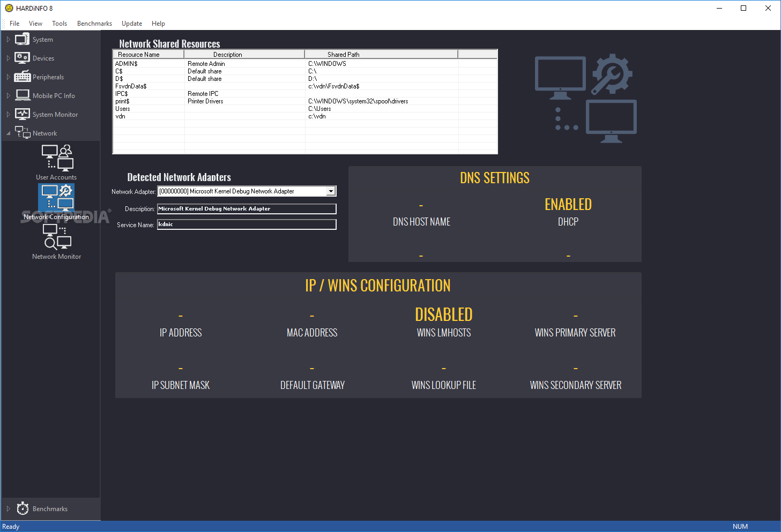781x532 pixels.
Task: Sort by the Shared Path column header
Action: (x=381, y=54)
